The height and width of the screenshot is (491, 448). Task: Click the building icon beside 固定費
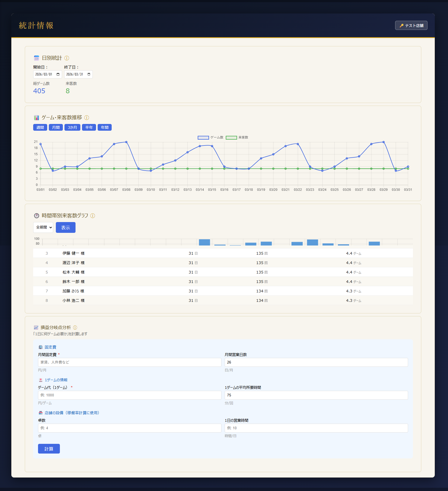coord(41,347)
